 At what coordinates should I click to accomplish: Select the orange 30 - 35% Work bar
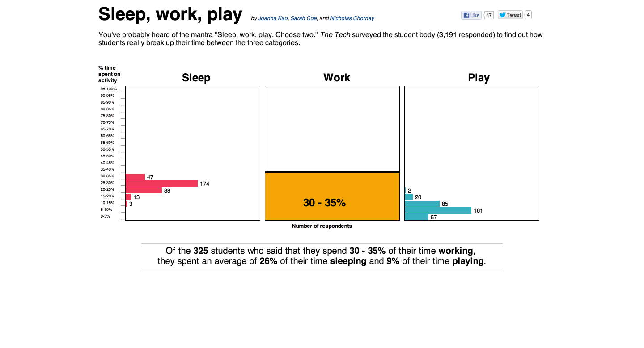(332, 197)
